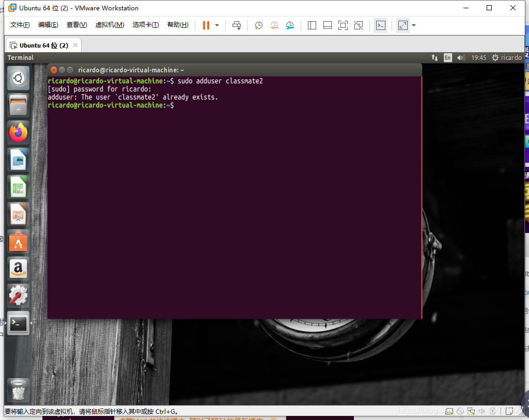
Task: Open the 选项卡(T) menu
Action: [145, 25]
